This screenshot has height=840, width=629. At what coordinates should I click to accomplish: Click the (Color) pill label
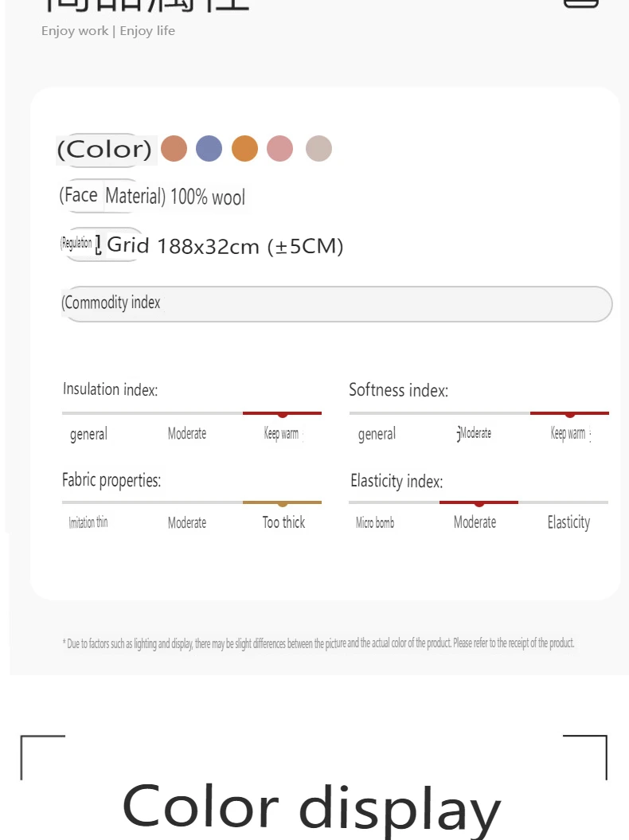[104, 150]
